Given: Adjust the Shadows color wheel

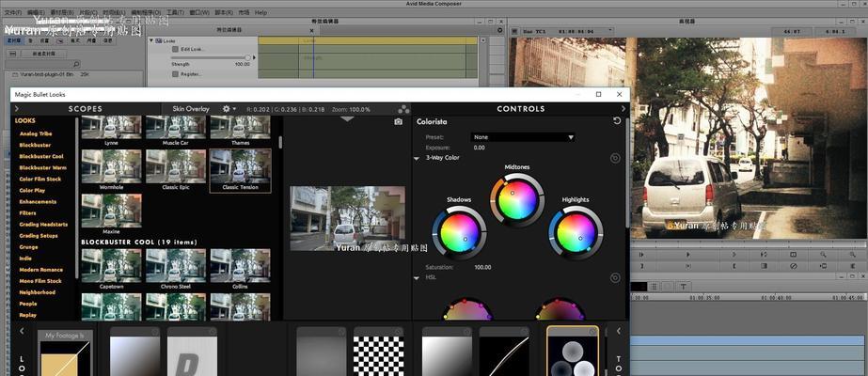Looking at the screenshot, I should click(460, 231).
